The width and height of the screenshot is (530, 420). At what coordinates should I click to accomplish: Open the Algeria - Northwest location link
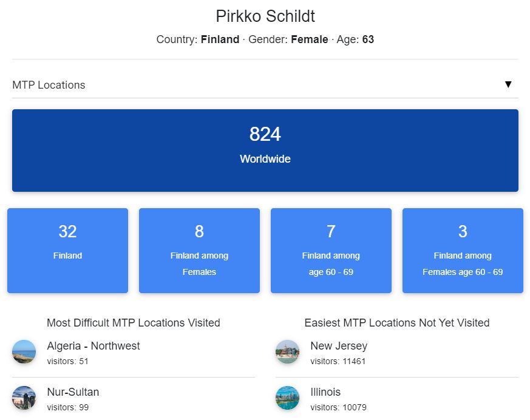click(93, 346)
